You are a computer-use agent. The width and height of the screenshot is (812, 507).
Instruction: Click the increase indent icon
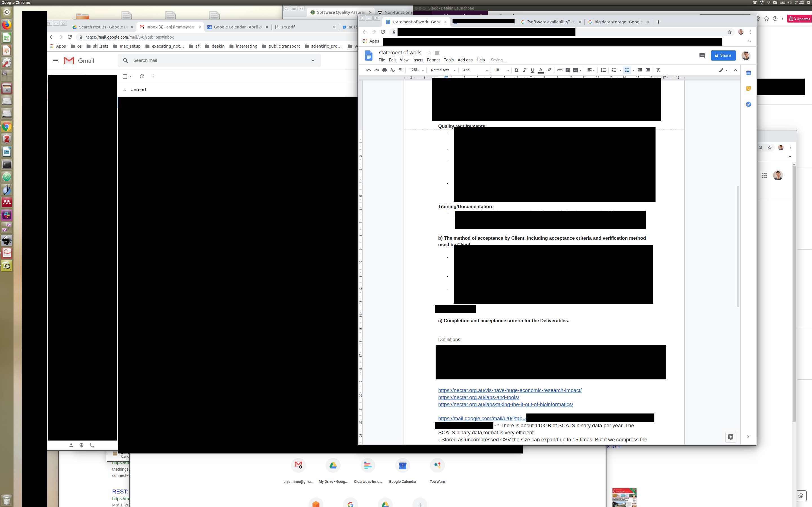click(648, 70)
